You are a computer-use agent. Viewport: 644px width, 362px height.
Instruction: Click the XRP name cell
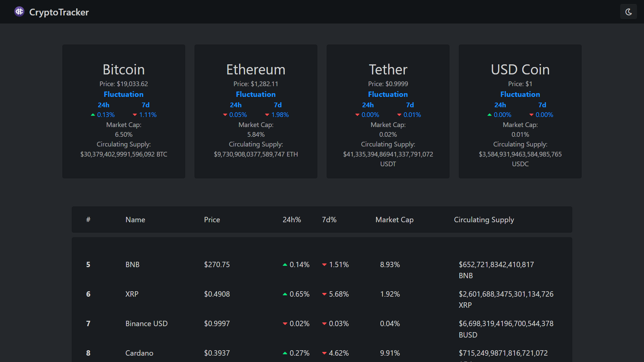click(132, 294)
